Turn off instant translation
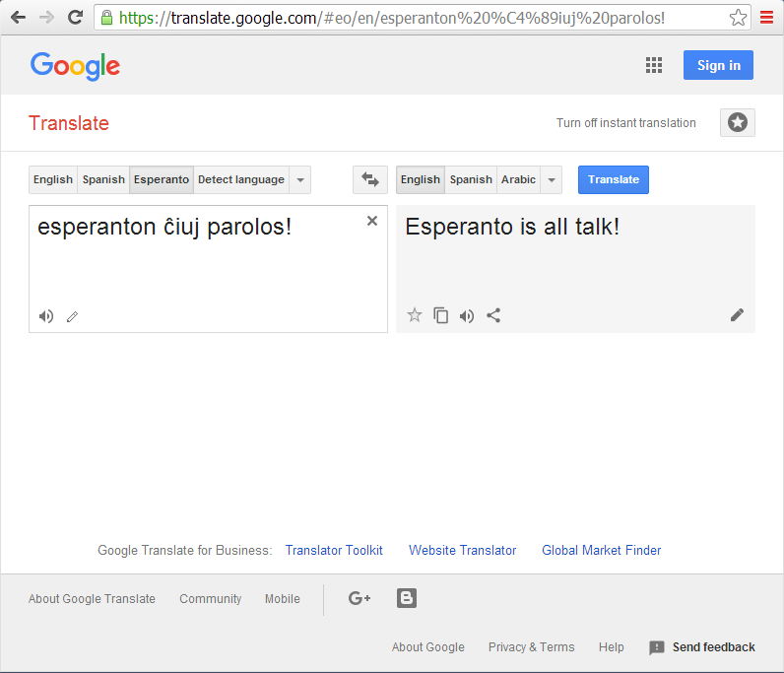 point(625,123)
